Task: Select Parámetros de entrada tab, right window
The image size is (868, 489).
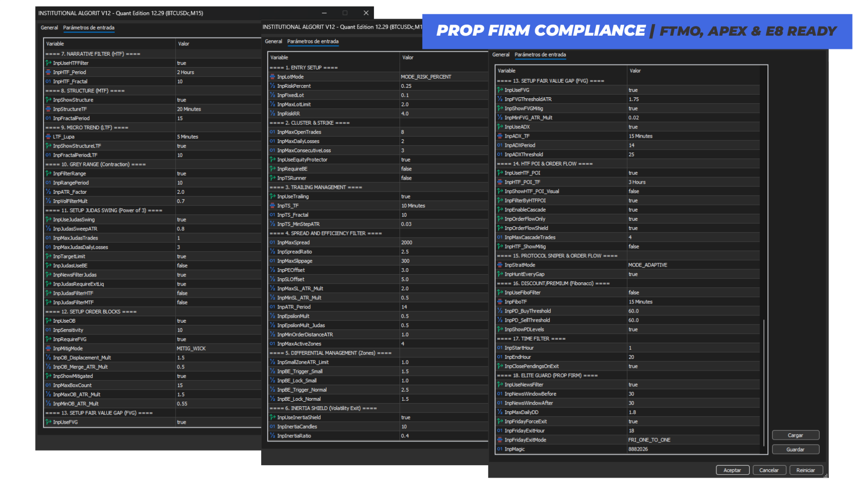Action: coord(540,55)
